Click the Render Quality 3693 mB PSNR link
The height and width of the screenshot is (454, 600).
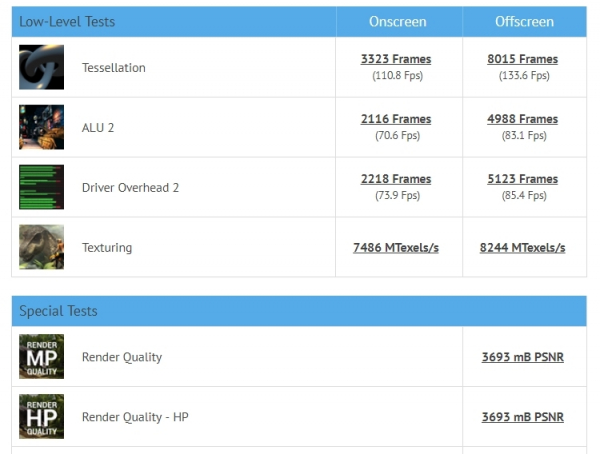coord(522,357)
